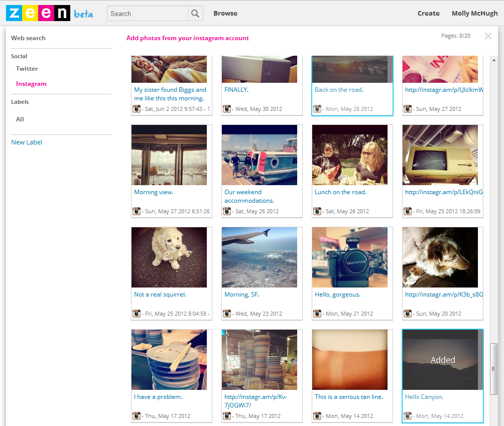This screenshot has height=426, width=504.
Task: Click the 'Hells Canyon.' caption
Action: click(424, 397)
